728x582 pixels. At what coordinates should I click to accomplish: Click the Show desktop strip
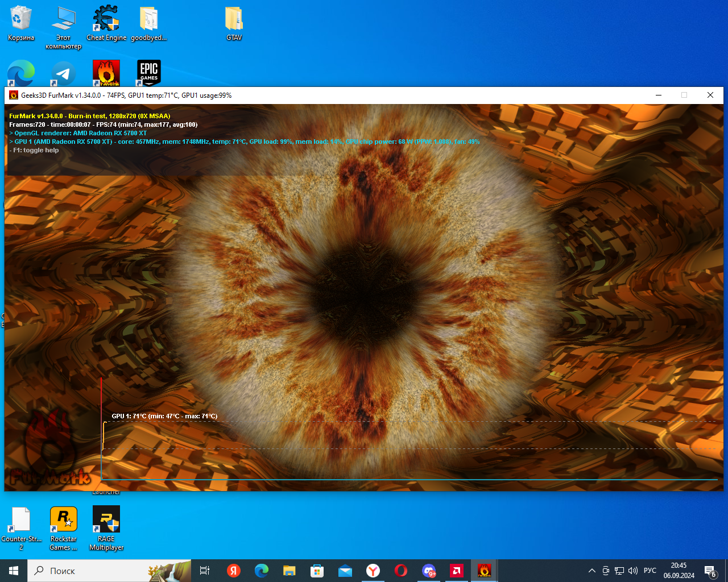[x=726, y=571]
